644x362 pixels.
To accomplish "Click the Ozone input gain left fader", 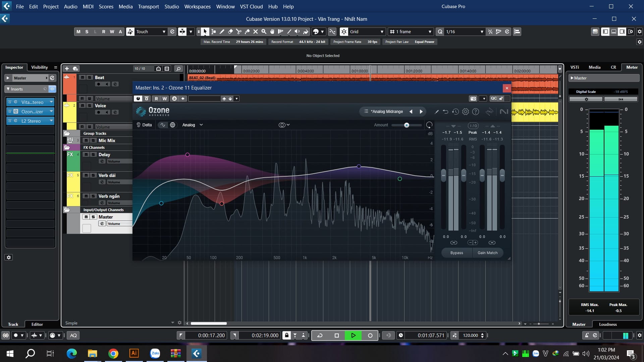I will point(443,175).
